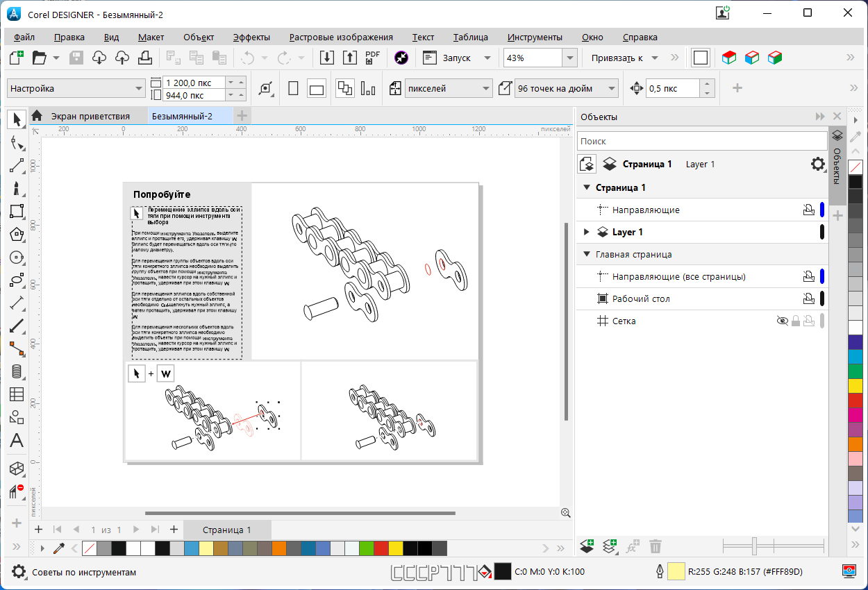Click the Привязать к button
868x590 pixels.
[x=617, y=58]
